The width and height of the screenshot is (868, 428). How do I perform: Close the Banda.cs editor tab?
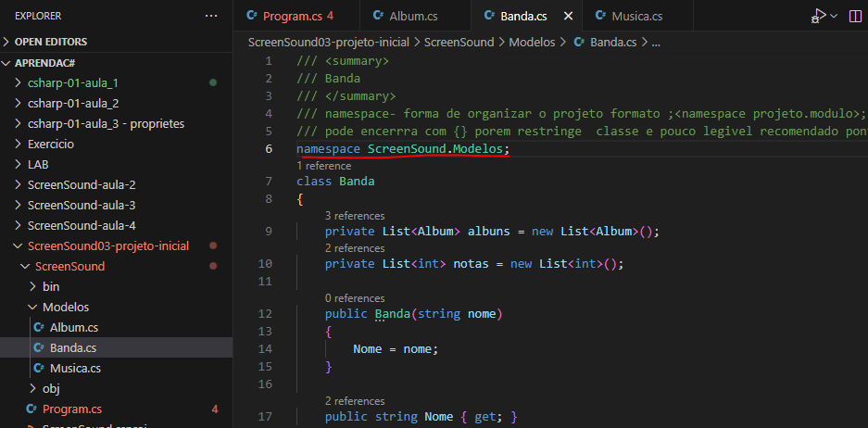tap(568, 16)
